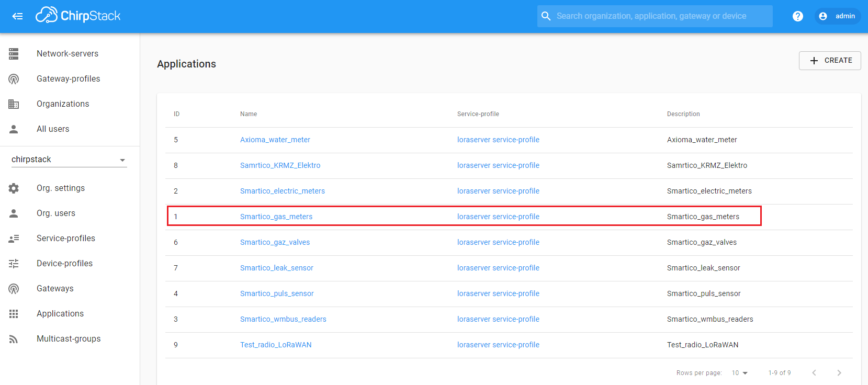Click the Gateway-profiles antenna icon

(14, 79)
